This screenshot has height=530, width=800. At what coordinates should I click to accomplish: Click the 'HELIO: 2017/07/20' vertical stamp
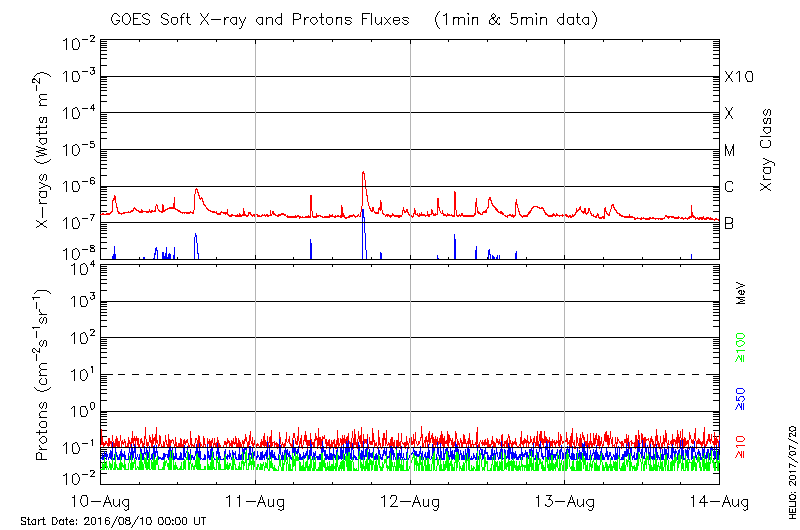(x=790, y=468)
